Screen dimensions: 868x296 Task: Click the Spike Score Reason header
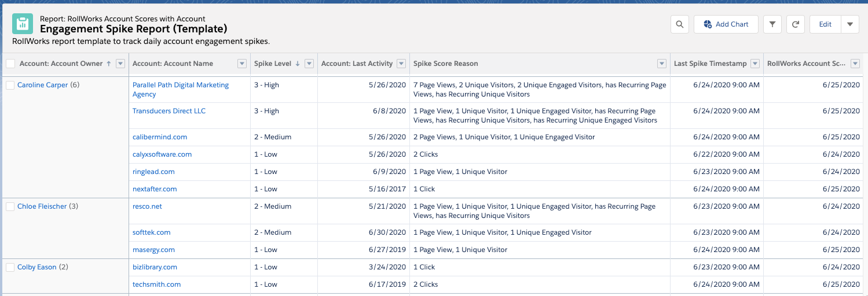pos(445,64)
